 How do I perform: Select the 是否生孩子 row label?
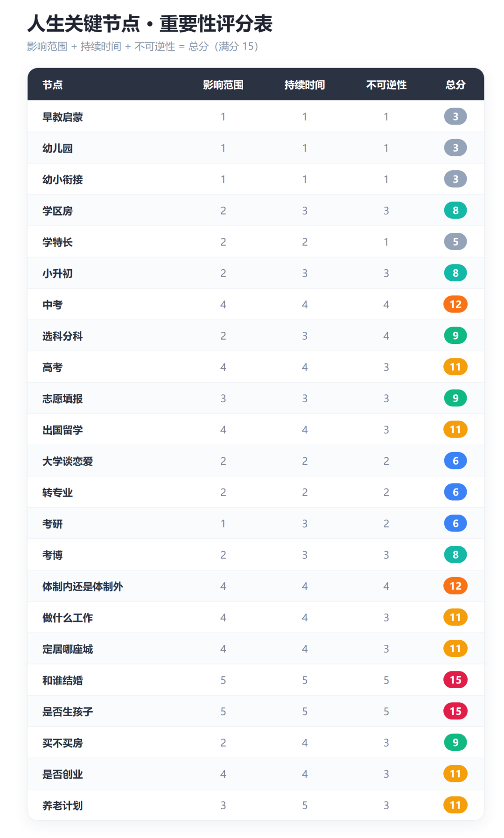click(68, 711)
